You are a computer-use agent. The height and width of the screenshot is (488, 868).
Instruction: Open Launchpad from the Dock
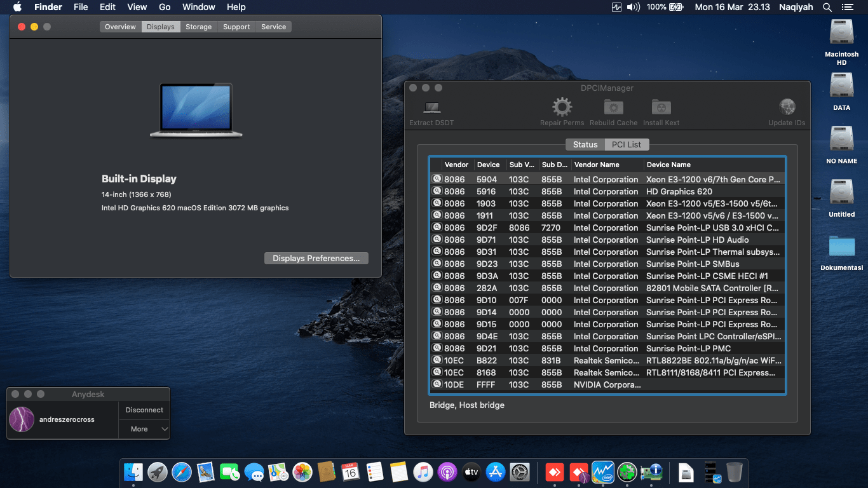(x=158, y=471)
